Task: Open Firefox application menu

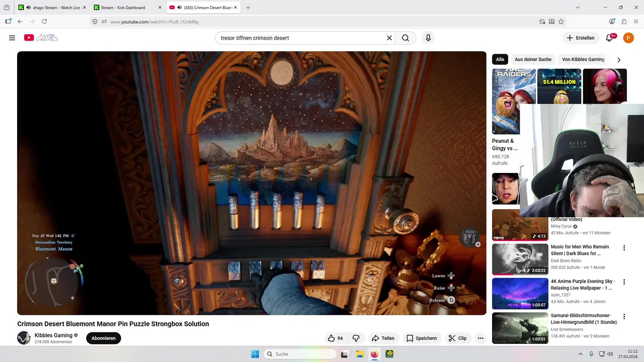Action: [636, 22]
